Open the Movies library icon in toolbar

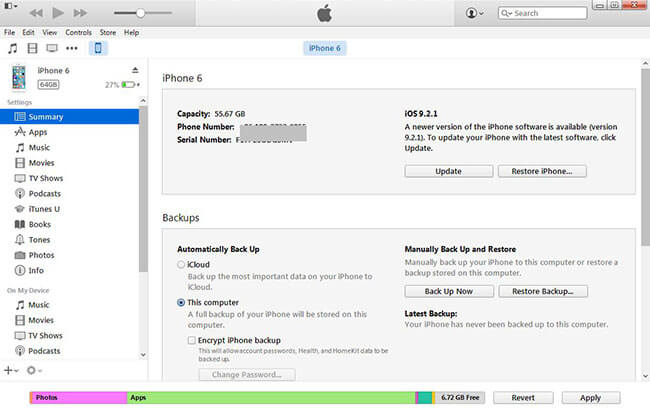[x=32, y=48]
